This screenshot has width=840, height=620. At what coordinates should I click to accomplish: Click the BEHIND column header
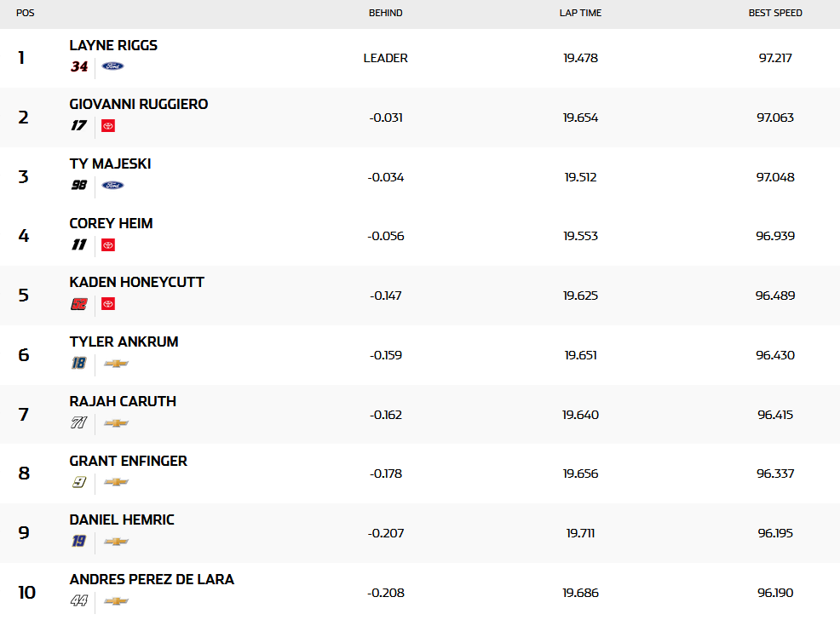[x=385, y=13]
